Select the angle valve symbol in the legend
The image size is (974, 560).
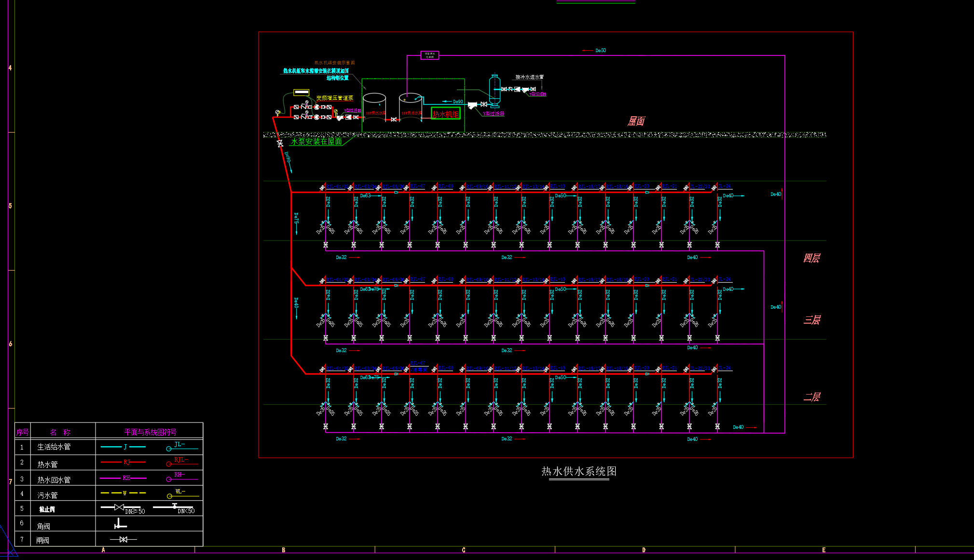pyautogui.click(x=120, y=524)
